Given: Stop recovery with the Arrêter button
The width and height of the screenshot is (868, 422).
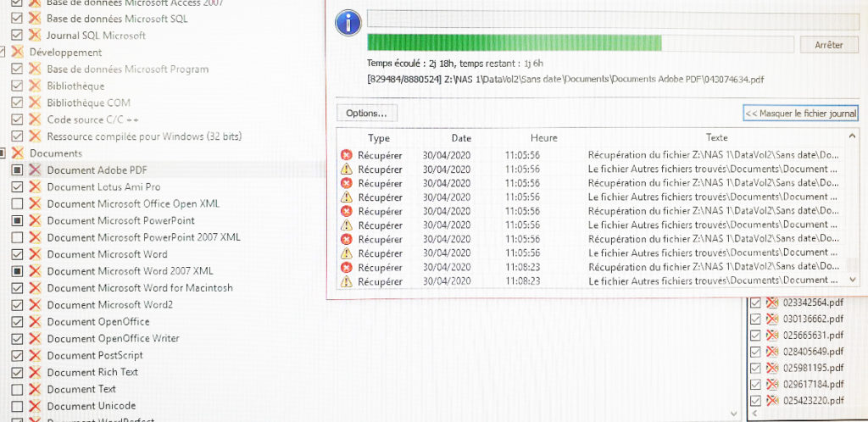Looking at the screenshot, I should pos(829,45).
